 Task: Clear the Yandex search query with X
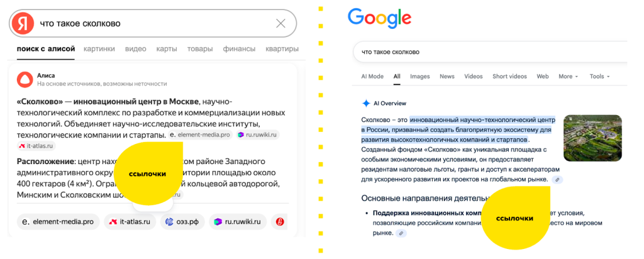280,23
